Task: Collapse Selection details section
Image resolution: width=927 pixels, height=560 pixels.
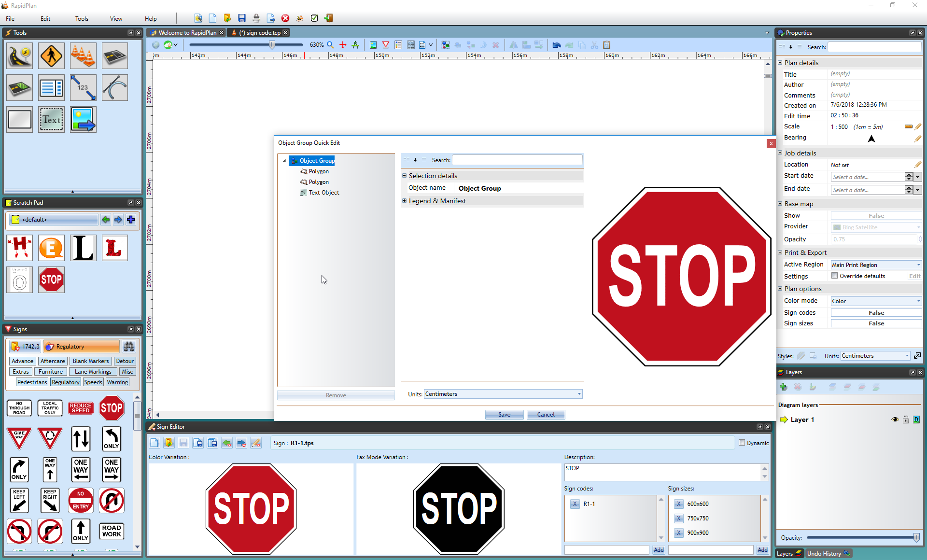Action: coord(405,176)
